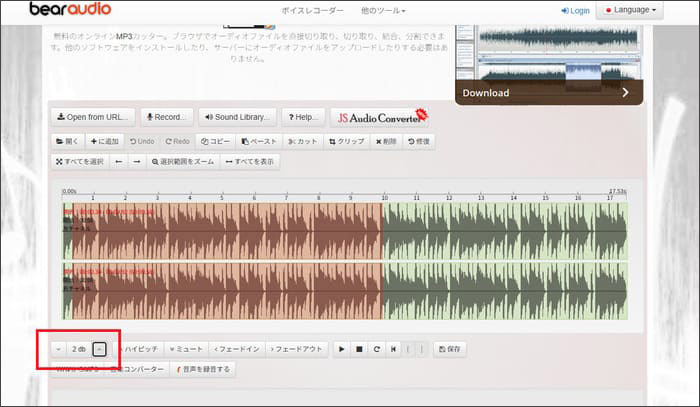The height and width of the screenshot is (407, 700).
Task: Save the audio with the 保存 button
Action: [x=450, y=349]
